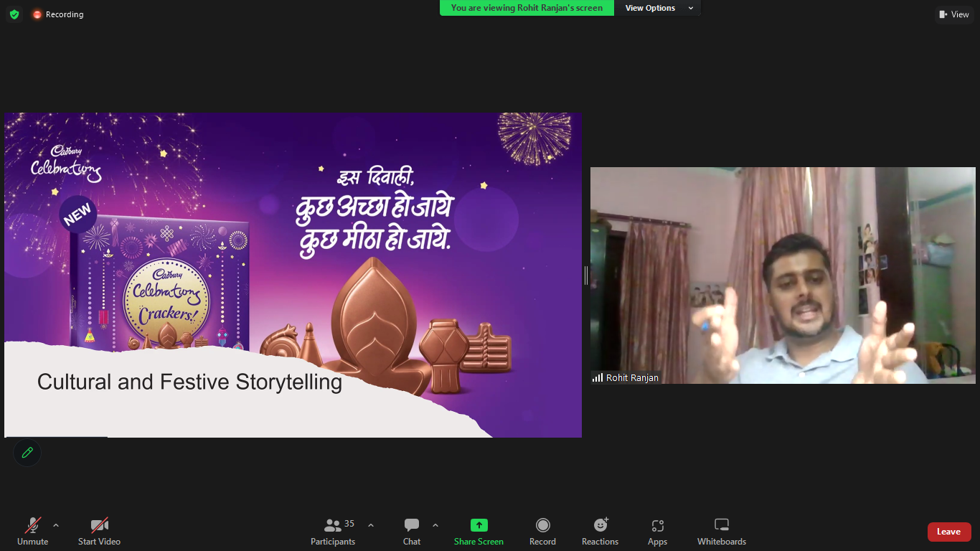Screen dimensions: 980x551
Task: Open the Apps panel
Action: (x=657, y=532)
